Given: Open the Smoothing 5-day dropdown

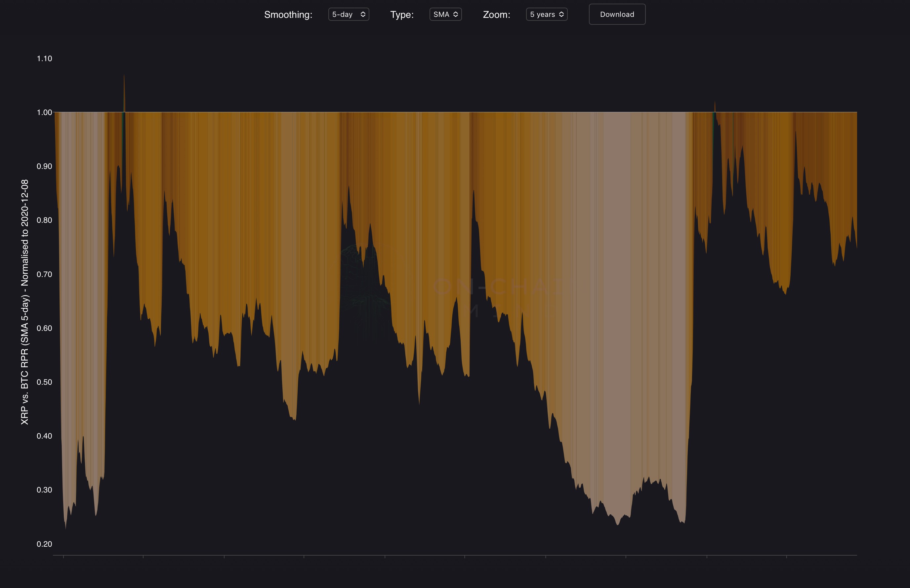Looking at the screenshot, I should pyautogui.click(x=348, y=15).
